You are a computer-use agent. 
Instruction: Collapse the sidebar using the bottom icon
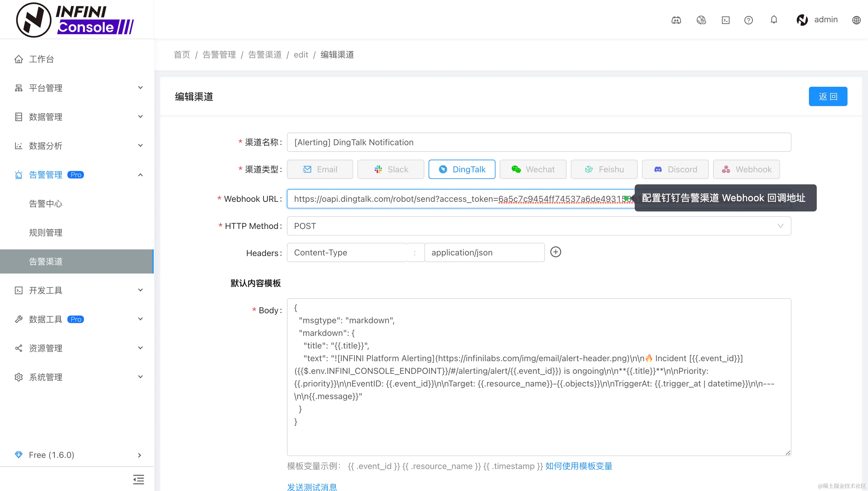(139, 479)
